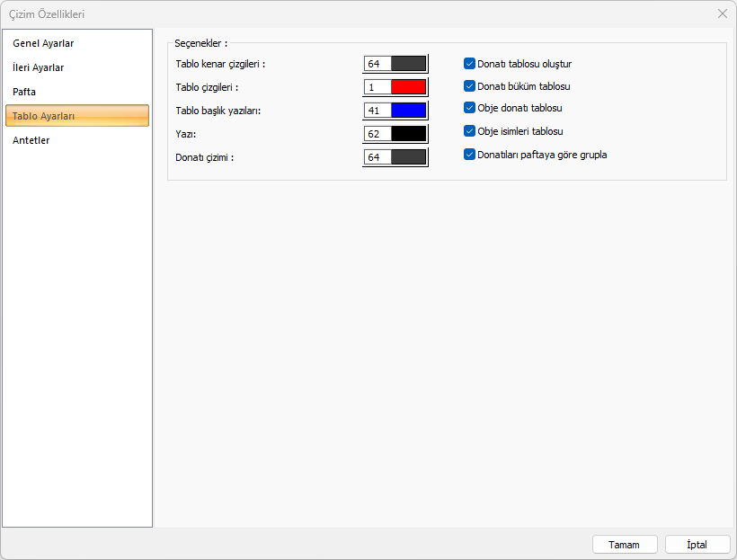Select the Pafta settings page
Image resolution: width=737 pixels, height=560 pixels.
click(x=24, y=92)
